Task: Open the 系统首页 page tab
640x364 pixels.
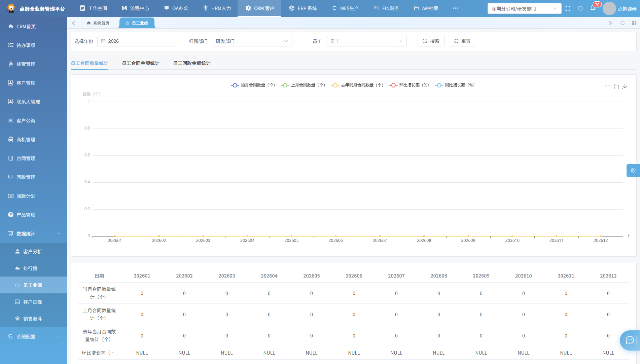Action: (x=98, y=23)
